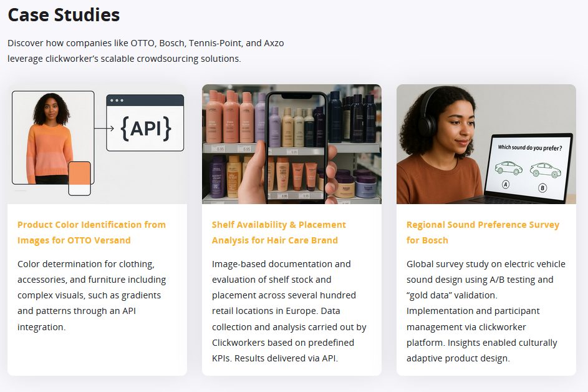Click the woman in orange sweater photo
This screenshot has width=588, height=392.
(52, 137)
